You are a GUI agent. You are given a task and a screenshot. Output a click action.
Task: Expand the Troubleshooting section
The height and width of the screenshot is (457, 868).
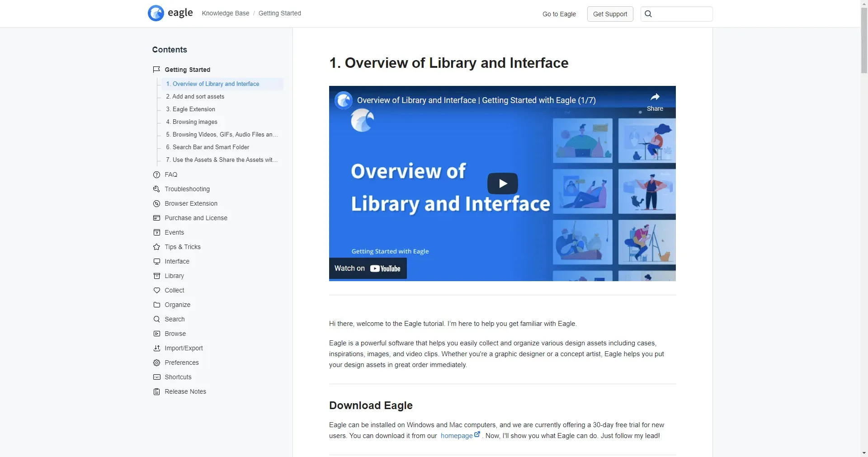(187, 189)
